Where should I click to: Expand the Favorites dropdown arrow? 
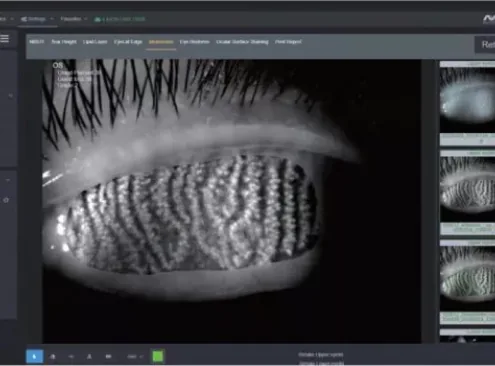86,19
